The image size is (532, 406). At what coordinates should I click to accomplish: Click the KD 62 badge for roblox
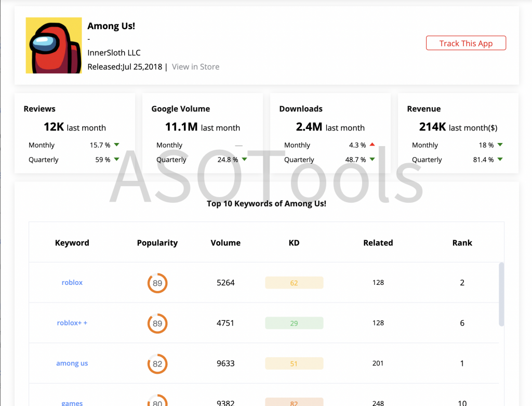[294, 283]
